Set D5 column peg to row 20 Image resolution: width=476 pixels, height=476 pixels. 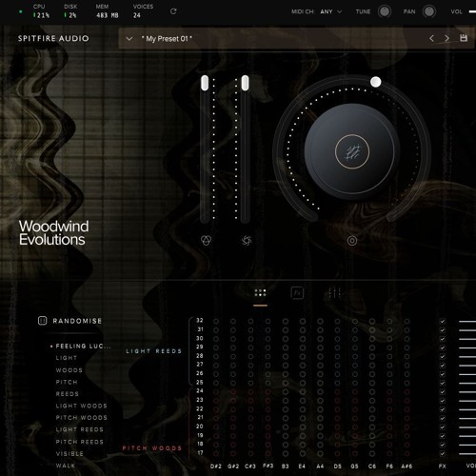(x=337, y=427)
